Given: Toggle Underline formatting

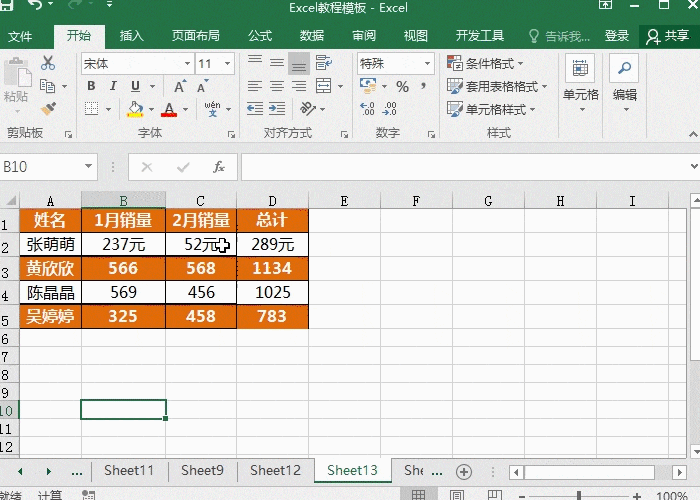Looking at the screenshot, I should tap(135, 86).
